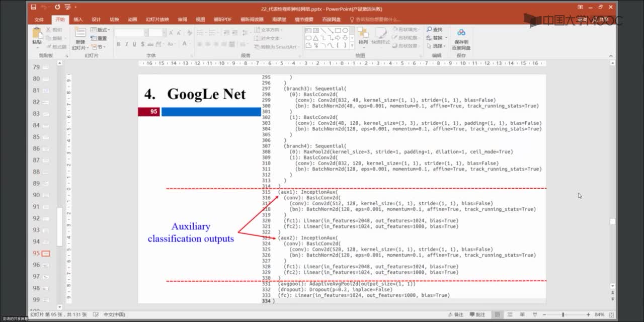Toggle underline text formatting
This screenshot has width=644, height=322.
coord(134,45)
